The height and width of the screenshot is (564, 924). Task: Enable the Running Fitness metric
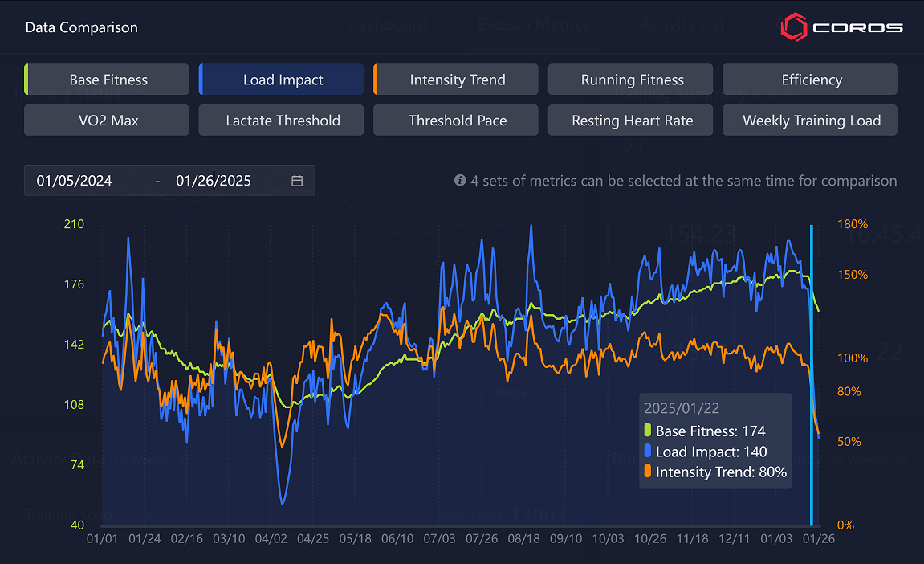pyautogui.click(x=631, y=80)
